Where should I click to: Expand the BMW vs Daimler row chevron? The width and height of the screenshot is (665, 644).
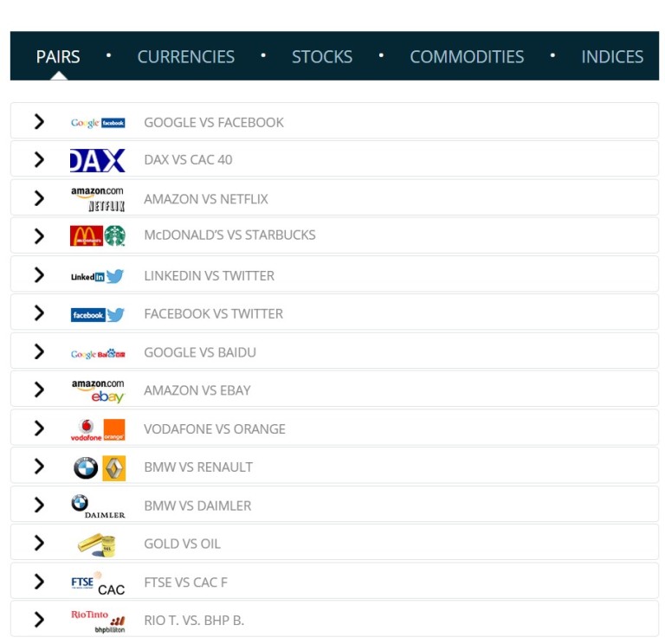pos(39,506)
